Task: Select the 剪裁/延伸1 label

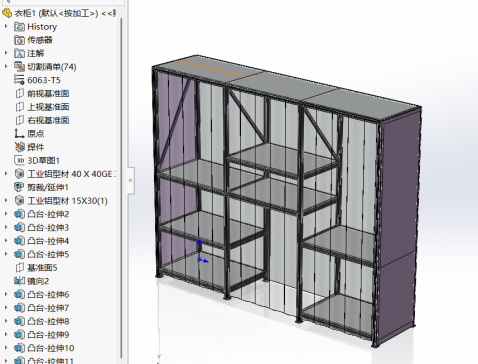Action: click(x=48, y=187)
